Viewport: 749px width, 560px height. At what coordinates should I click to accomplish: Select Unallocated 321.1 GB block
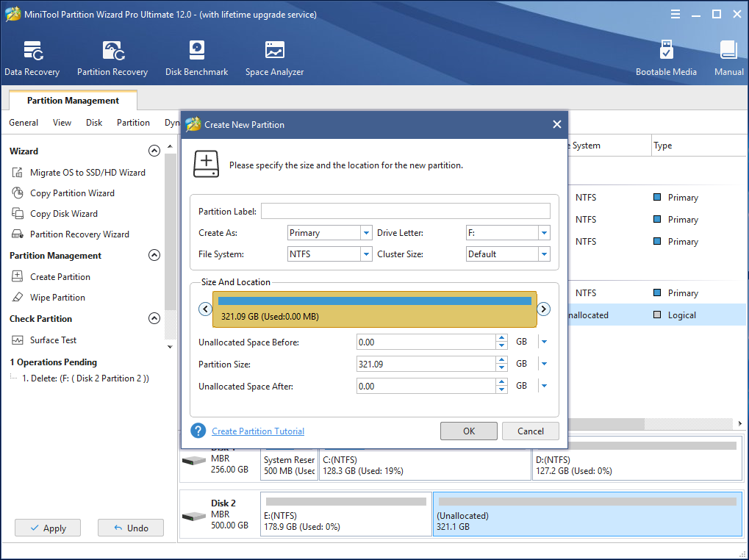[x=587, y=514]
